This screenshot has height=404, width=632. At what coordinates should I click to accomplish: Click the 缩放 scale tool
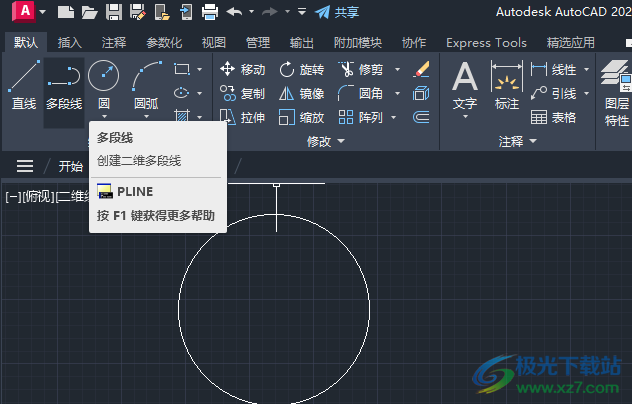(x=302, y=117)
